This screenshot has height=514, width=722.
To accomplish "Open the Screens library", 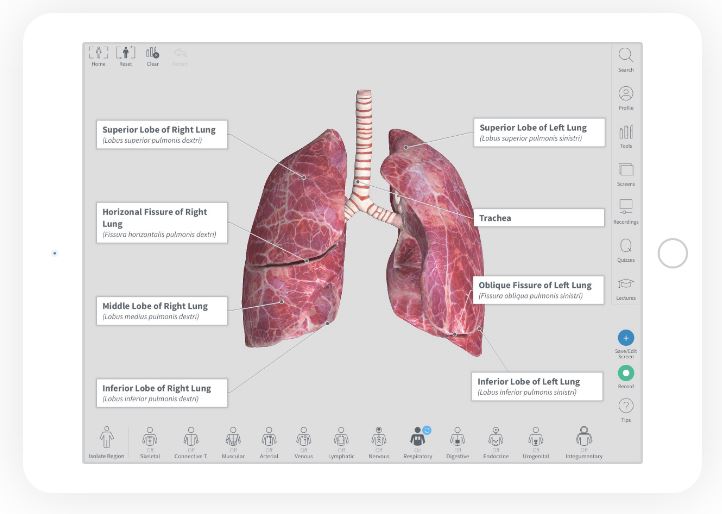I will [x=625, y=171].
